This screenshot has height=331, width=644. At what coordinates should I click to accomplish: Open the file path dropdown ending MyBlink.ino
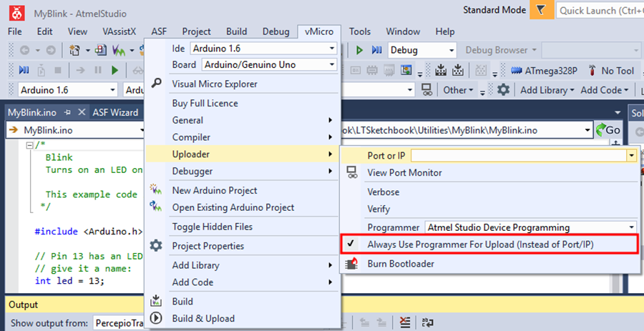587,130
